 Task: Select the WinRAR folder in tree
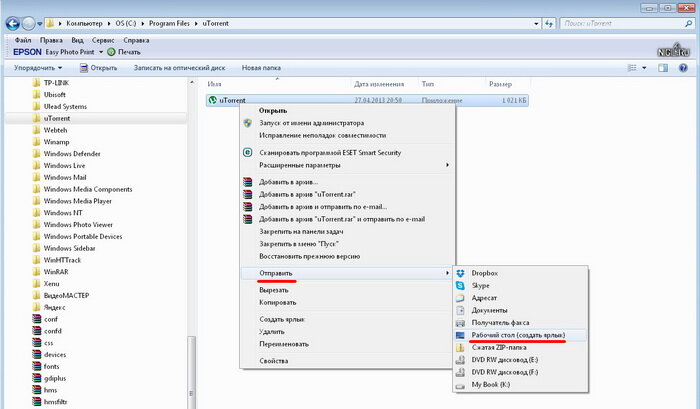(x=56, y=271)
